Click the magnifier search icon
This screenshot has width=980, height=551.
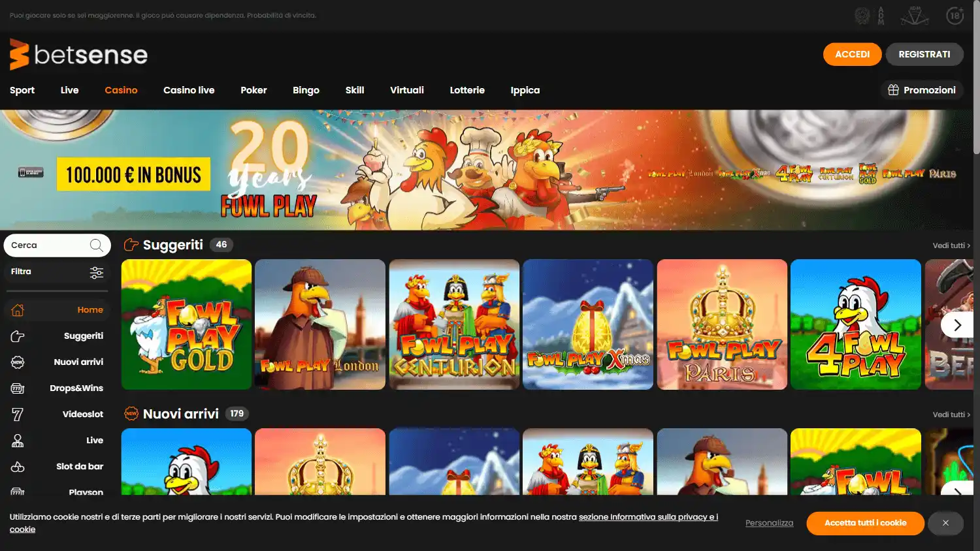click(97, 245)
